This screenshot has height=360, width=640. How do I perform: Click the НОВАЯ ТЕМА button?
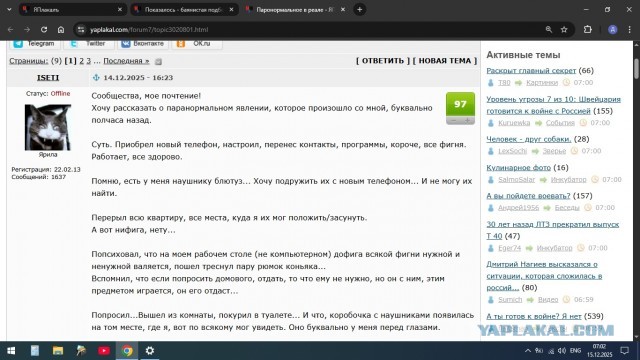(x=445, y=61)
